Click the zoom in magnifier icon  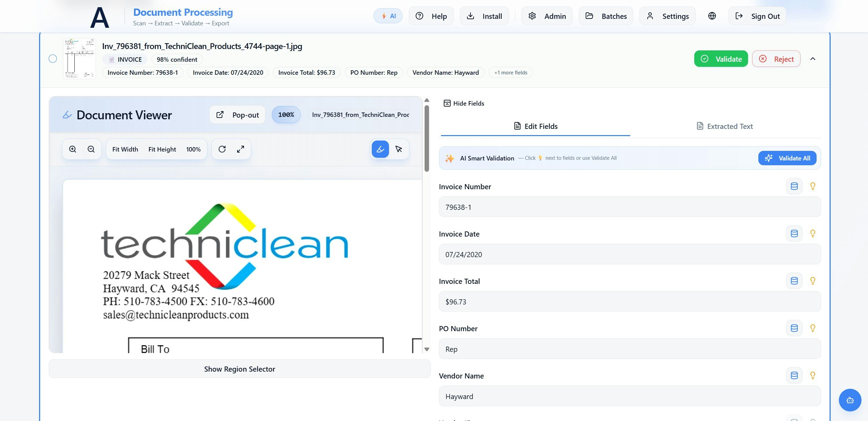[73, 149]
